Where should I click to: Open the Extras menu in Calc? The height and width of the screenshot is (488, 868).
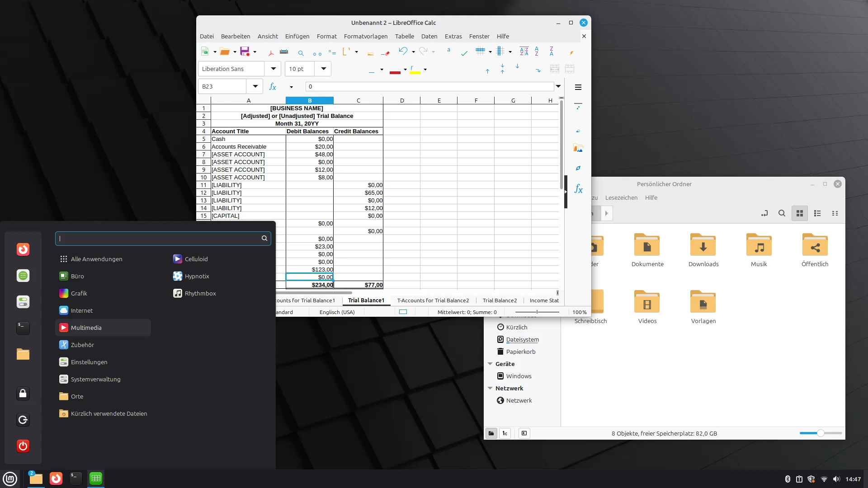pos(453,36)
